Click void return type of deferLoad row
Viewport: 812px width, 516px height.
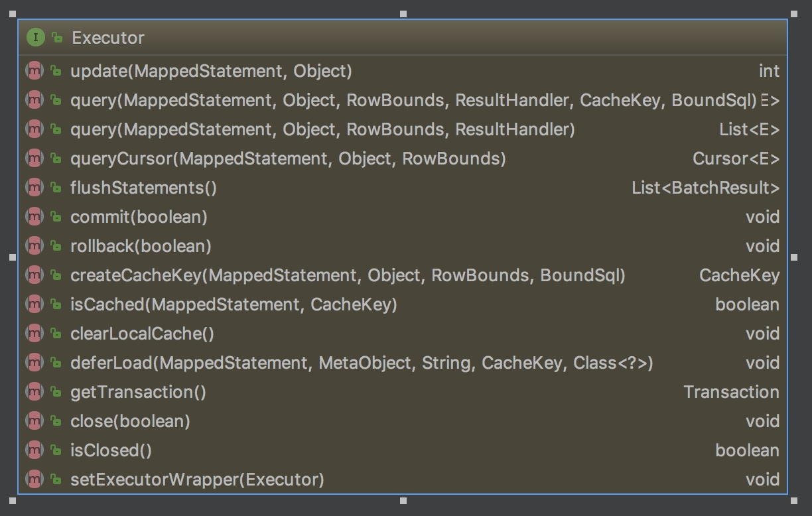pos(763,363)
